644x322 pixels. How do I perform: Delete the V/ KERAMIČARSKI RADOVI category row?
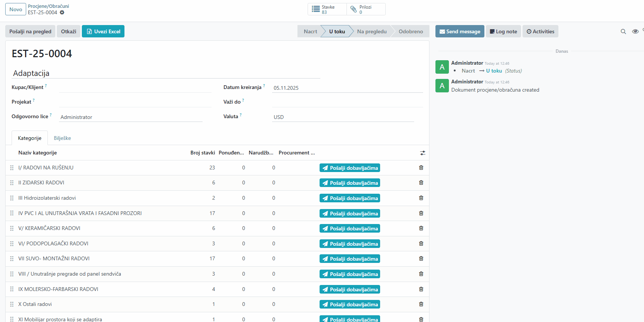[x=421, y=229]
